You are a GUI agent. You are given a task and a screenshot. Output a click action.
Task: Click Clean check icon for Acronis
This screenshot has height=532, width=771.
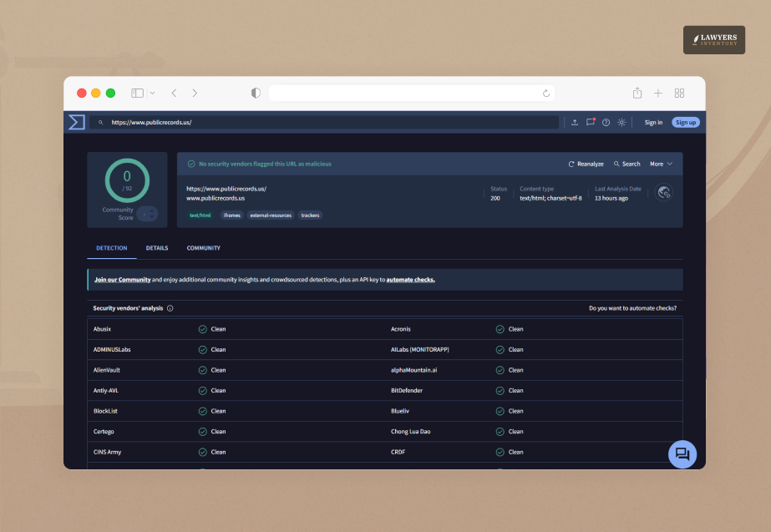click(x=500, y=329)
